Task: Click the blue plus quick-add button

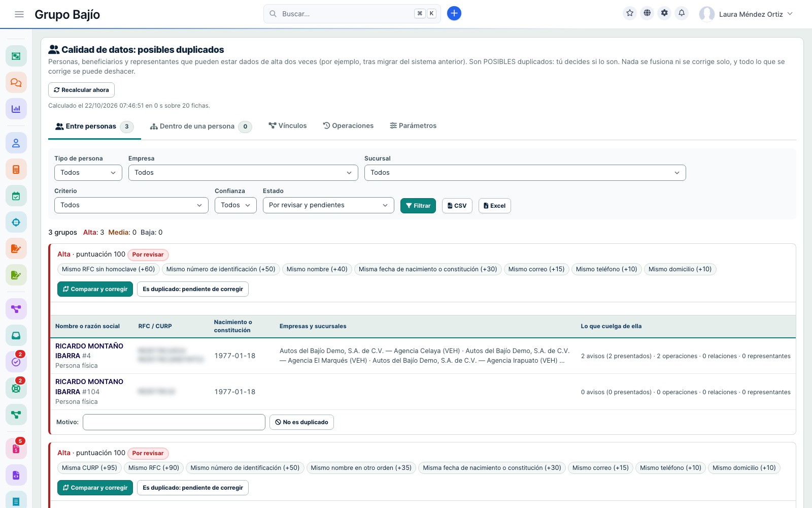Action: pyautogui.click(x=454, y=14)
